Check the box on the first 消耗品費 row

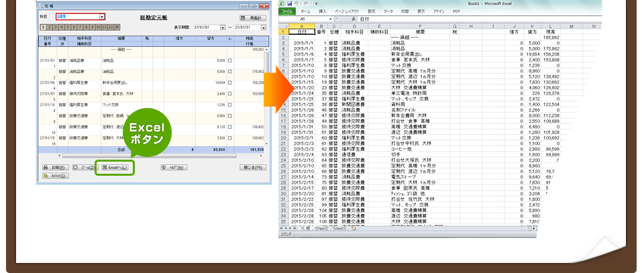click(230, 60)
